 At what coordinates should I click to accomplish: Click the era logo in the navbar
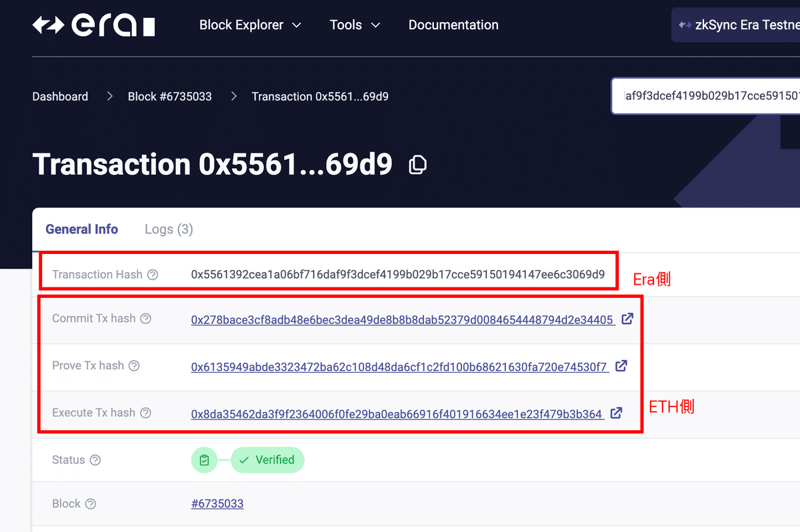click(x=93, y=25)
